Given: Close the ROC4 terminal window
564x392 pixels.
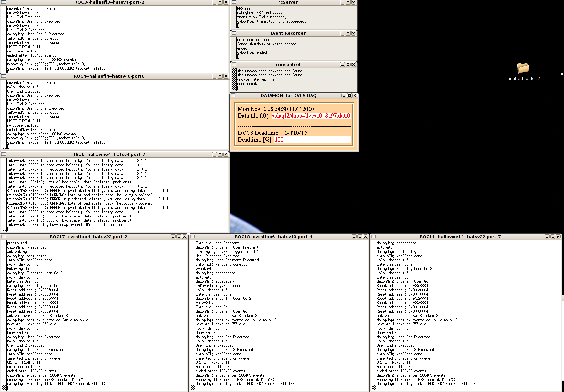Looking at the screenshot, I should (226, 76).
